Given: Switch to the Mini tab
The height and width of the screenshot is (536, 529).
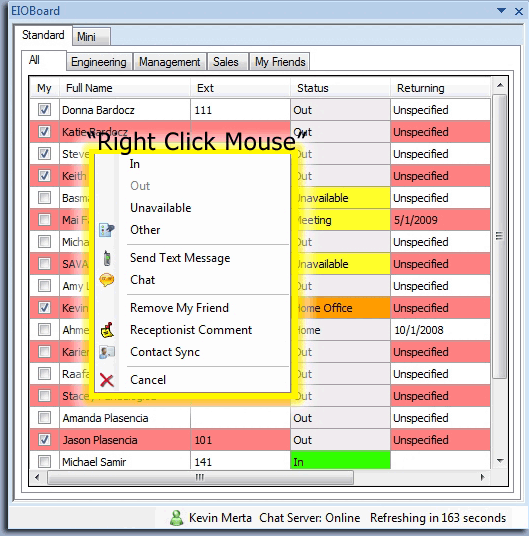Looking at the screenshot, I should click(x=91, y=37).
